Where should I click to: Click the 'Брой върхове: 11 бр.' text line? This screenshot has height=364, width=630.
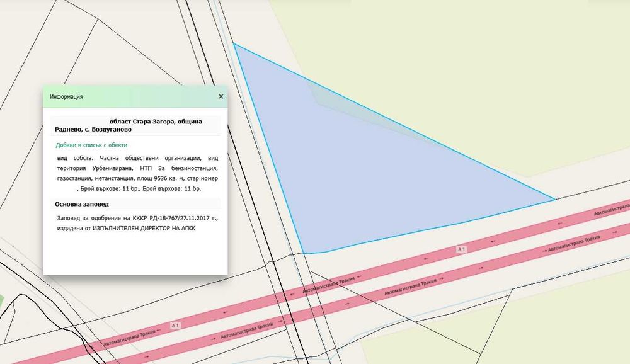pos(140,188)
